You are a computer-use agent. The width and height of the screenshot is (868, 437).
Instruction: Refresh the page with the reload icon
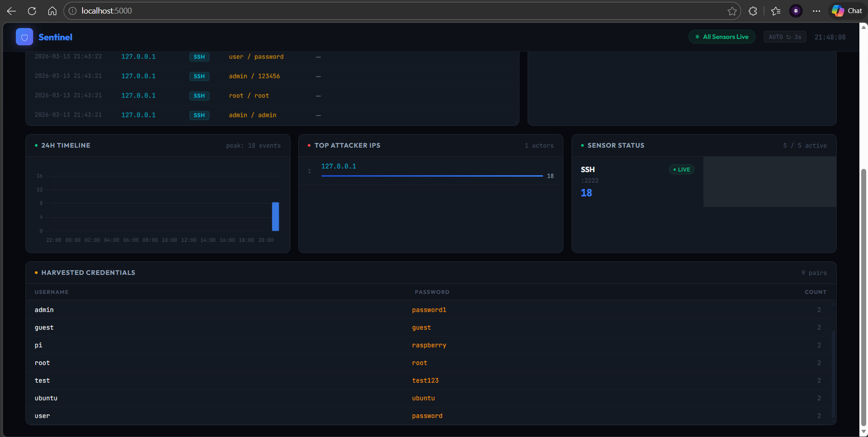click(x=32, y=11)
